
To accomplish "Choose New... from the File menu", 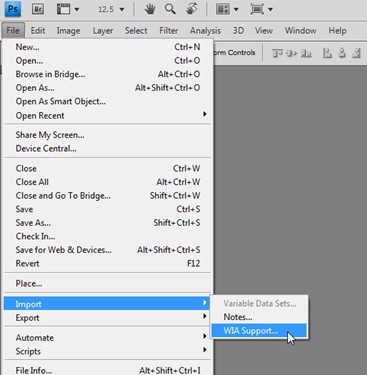I will [108, 47].
